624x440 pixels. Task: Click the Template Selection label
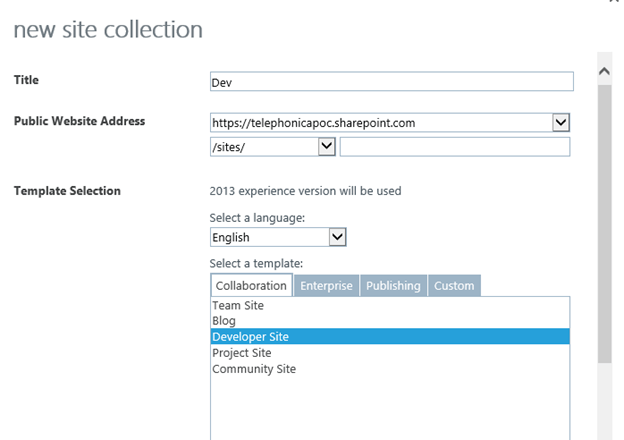pyautogui.click(x=67, y=190)
